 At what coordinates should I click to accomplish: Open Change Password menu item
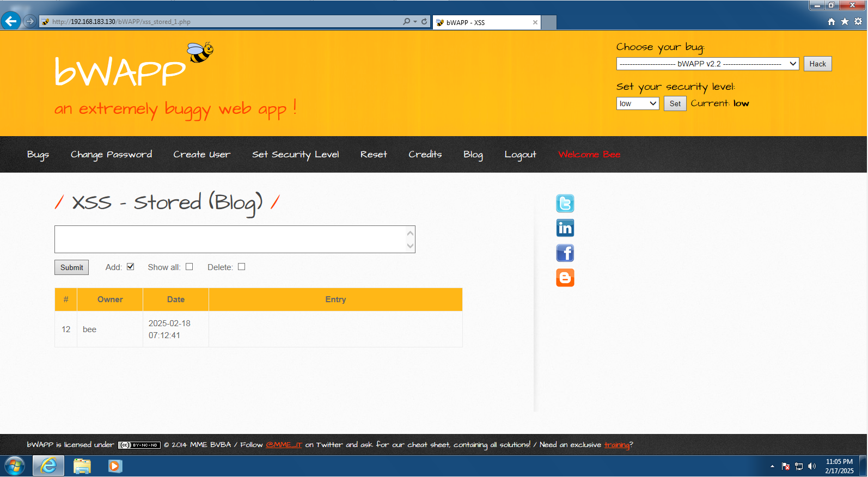pyautogui.click(x=111, y=155)
